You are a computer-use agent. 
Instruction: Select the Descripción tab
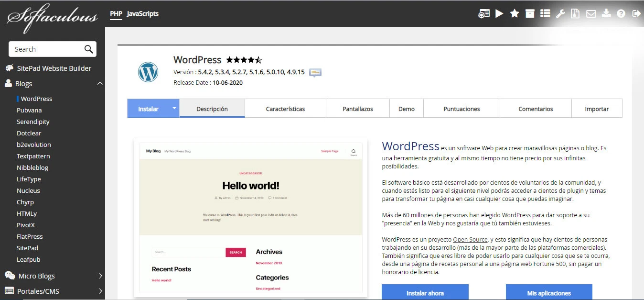212,109
